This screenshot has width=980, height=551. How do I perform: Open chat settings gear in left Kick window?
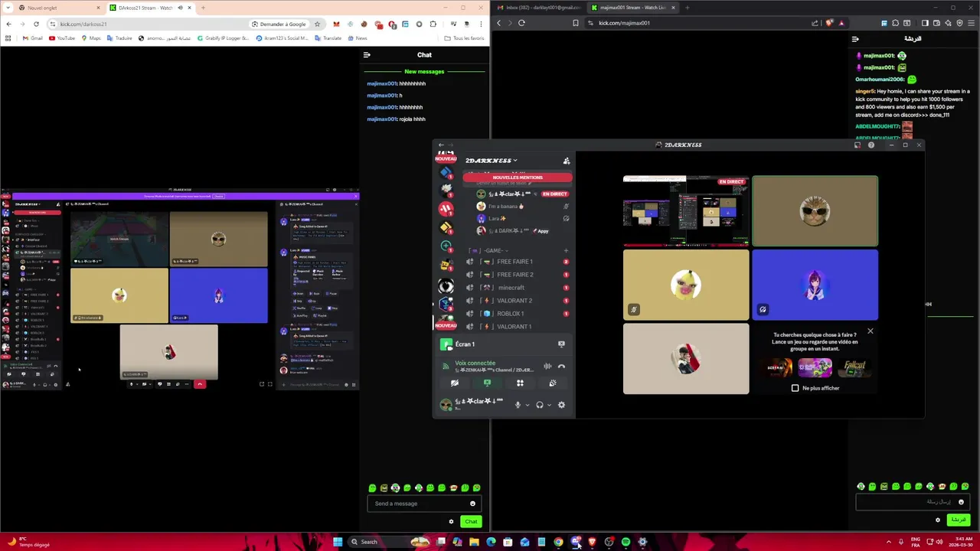451,521
